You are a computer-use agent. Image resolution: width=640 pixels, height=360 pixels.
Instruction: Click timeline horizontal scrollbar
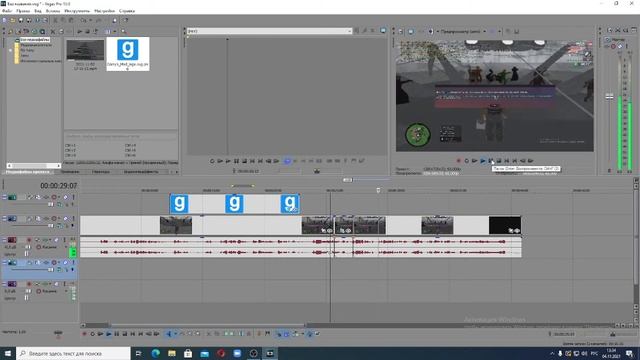(207, 325)
